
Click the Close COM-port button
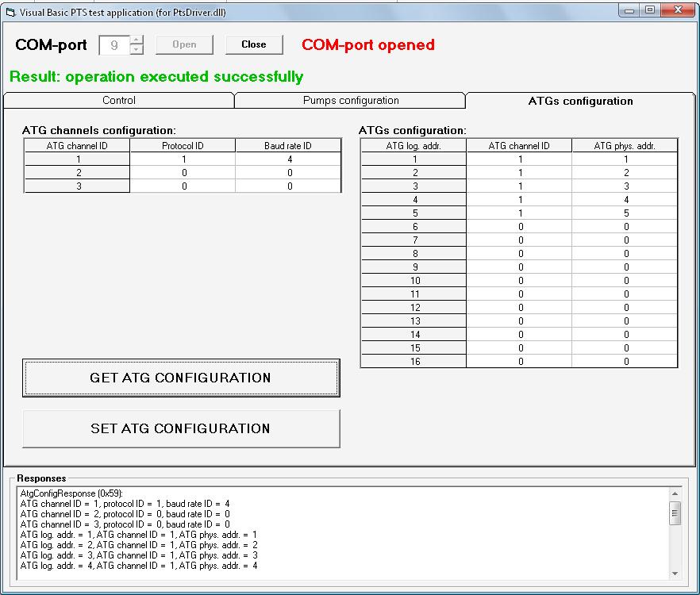pyautogui.click(x=254, y=44)
